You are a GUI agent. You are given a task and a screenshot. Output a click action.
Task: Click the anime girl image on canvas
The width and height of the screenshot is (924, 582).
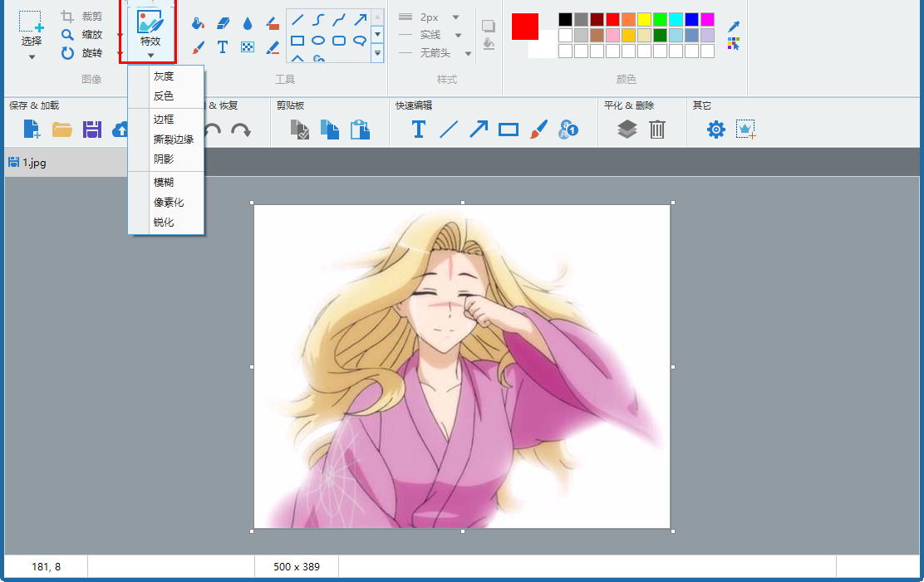pos(462,366)
